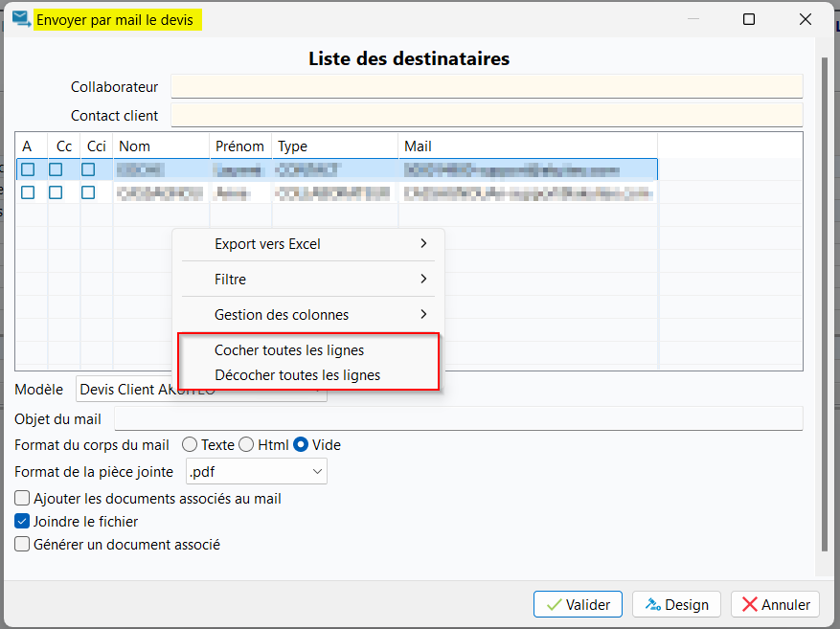Toggle the 'Cc' checkbox in second recipient row
840x629 pixels.
pos(56,192)
